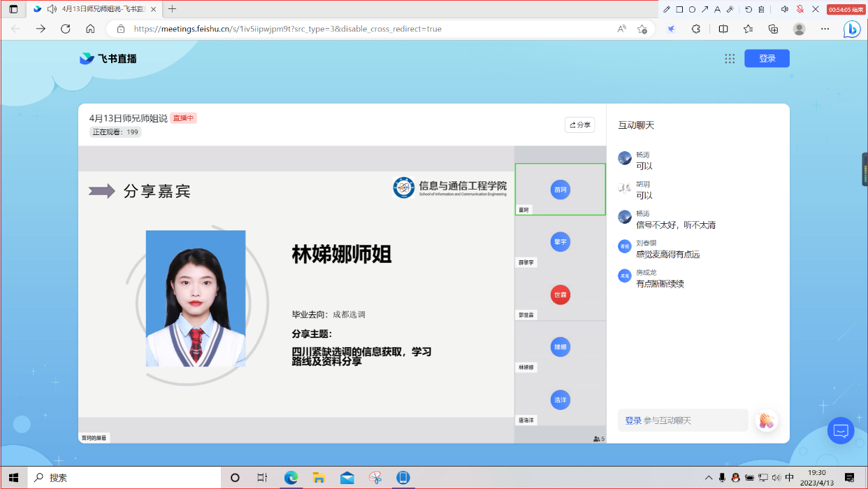This screenshot has width=868, height=489.
Task: Choose the text annotation tool
Action: (x=717, y=9)
